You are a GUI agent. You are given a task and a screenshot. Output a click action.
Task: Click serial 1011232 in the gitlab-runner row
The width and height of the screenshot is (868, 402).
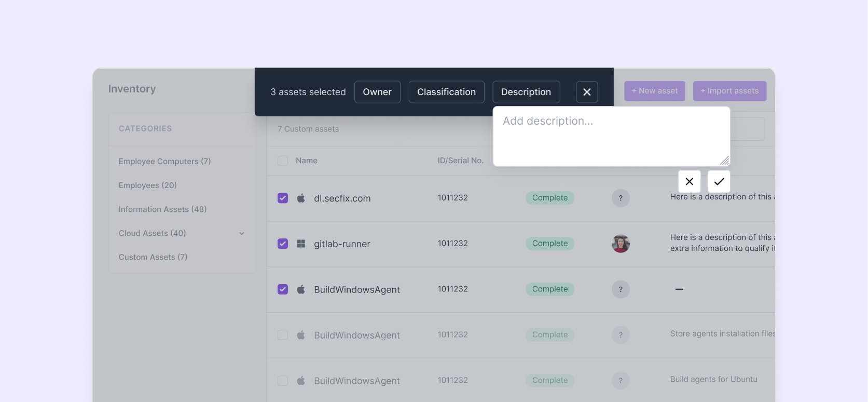pos(453,244)
